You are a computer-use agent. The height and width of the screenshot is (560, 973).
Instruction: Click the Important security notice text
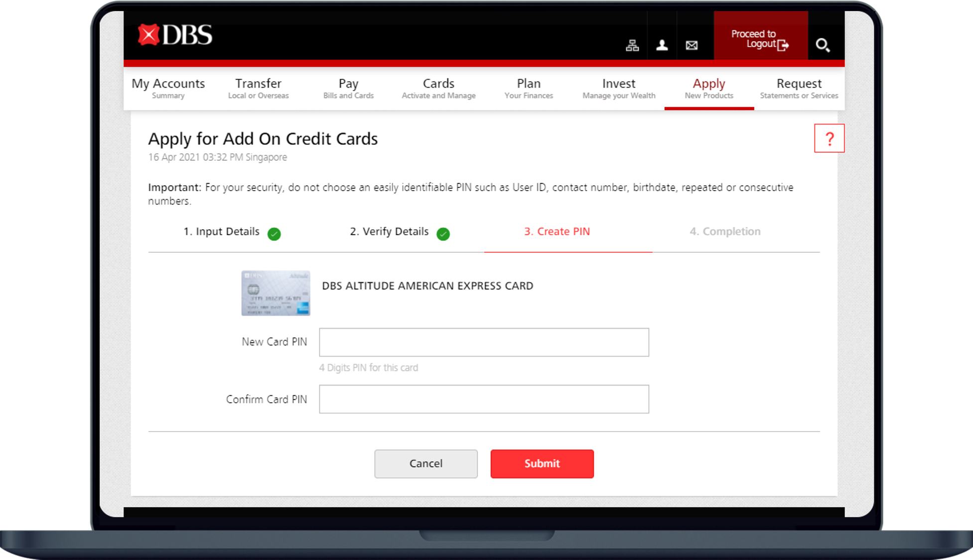tap(471, 194)
